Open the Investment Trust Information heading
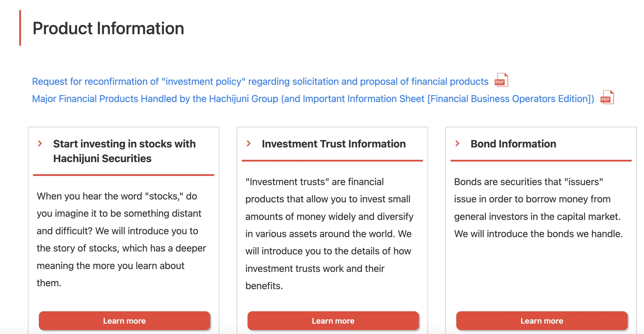The image size is (644, 334). pyautogui.click(x=334, y=144)
